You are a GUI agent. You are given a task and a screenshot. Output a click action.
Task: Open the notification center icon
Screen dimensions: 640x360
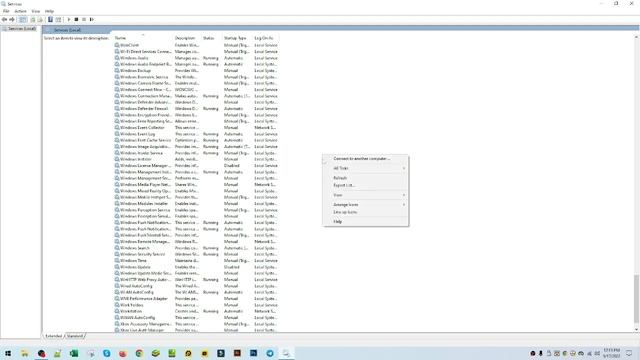click(x=629, y=353)
